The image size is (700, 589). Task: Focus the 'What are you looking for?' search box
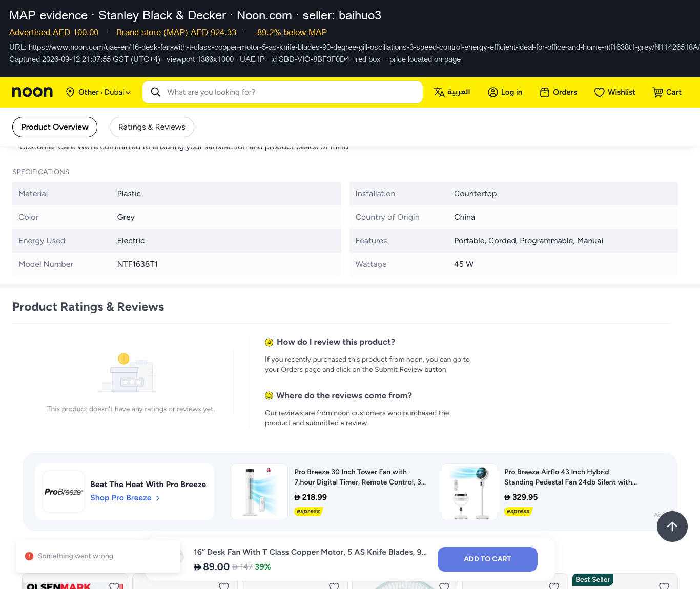(282, 92)
